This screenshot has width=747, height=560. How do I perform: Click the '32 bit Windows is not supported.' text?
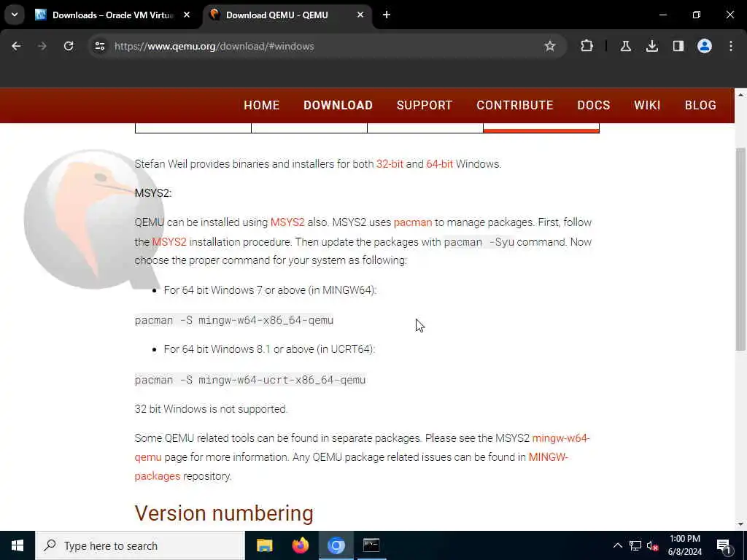[211, 409]
